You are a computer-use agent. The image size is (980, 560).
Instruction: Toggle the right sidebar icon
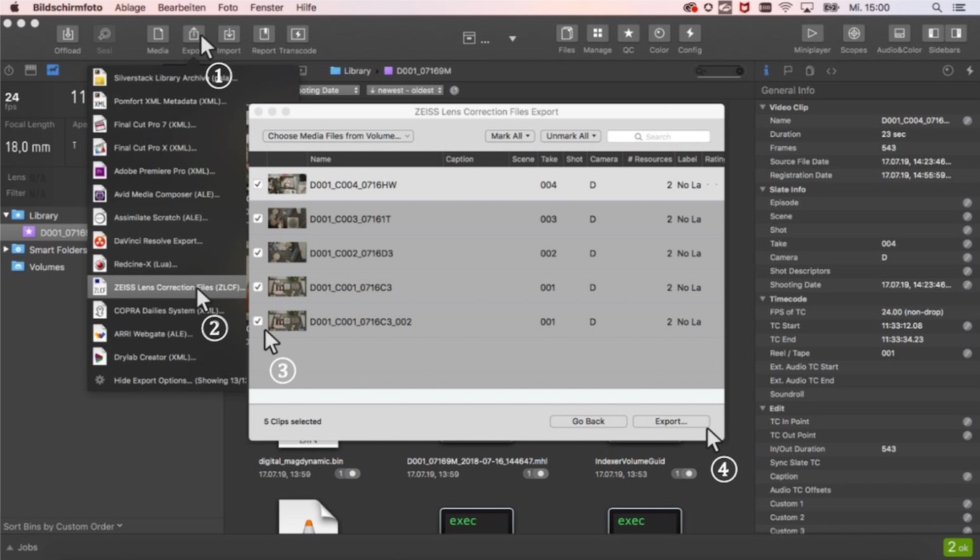(955, 33)
